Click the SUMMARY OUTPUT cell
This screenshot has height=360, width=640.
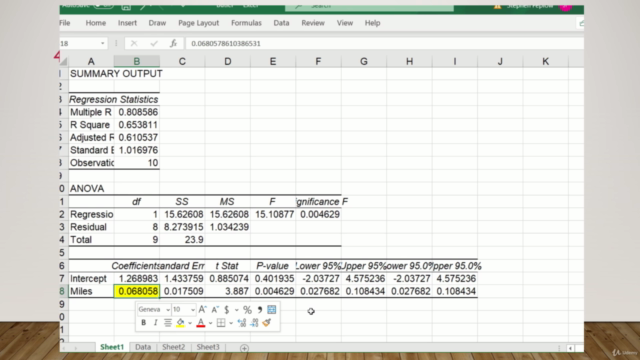click(116, 74)
